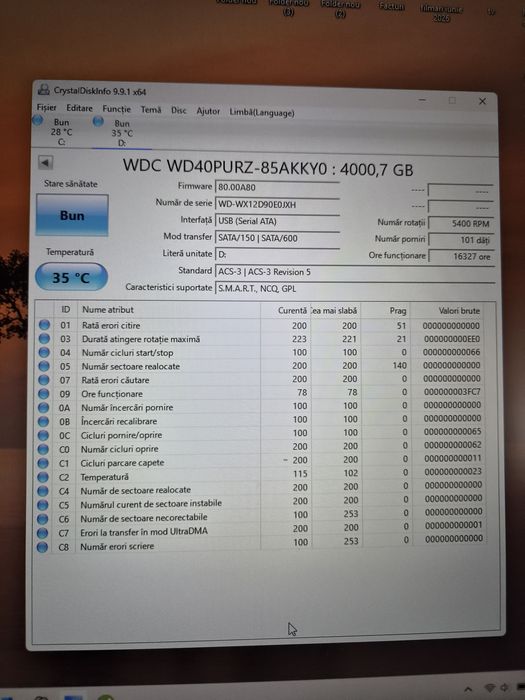Click status circle for row C7 UltraDMA errors

(x=42, y=533)
